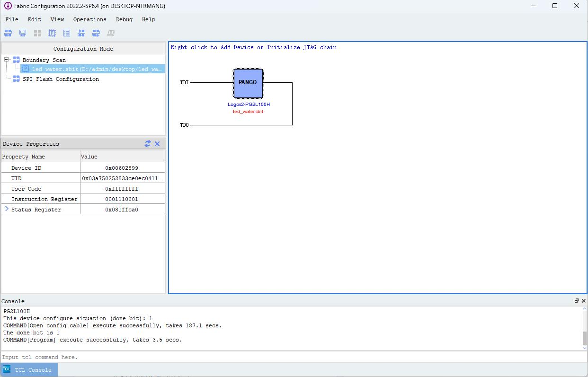Image resolution: width=588 pixels, height=377 pixels.
Task: Open the Edit menu
Action: (x=35, y=19)
